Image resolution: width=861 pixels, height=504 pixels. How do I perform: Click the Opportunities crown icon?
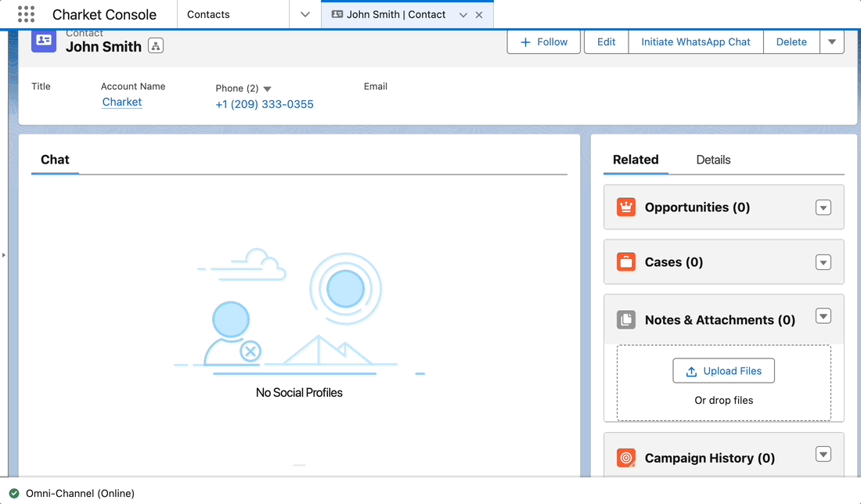626,207
